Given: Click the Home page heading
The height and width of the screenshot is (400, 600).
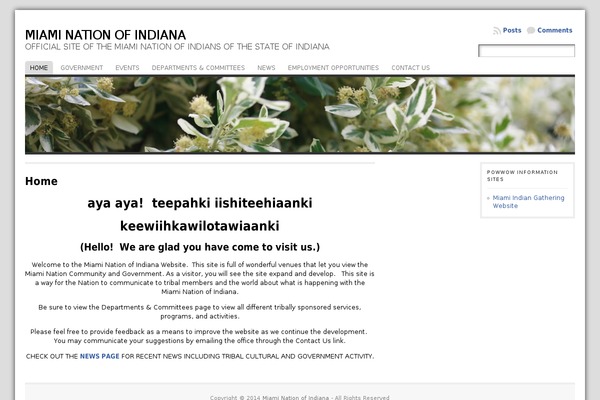Looking at the screenshot, I should point(41,181).
